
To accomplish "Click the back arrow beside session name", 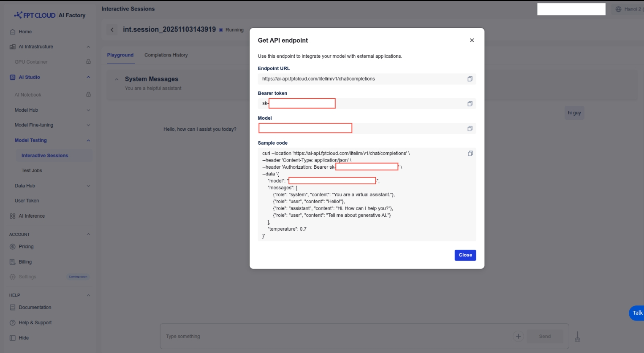I will 112,30.
